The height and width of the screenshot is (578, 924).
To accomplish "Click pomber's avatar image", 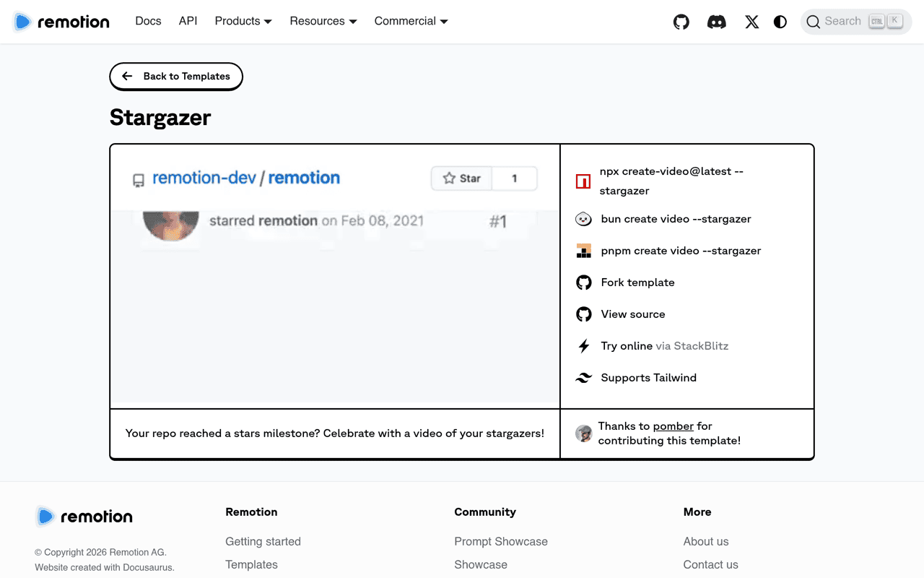I will click(x=583, y=433).
